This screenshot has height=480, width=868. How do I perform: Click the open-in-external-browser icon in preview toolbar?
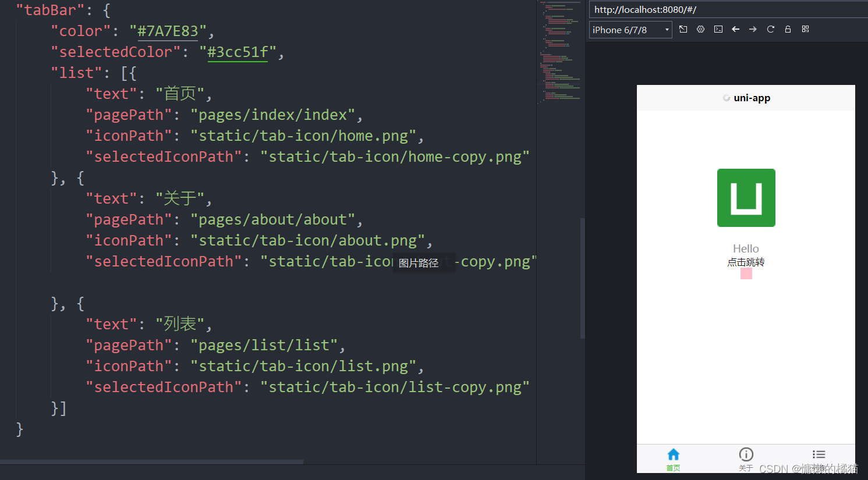tap(683, 29)
